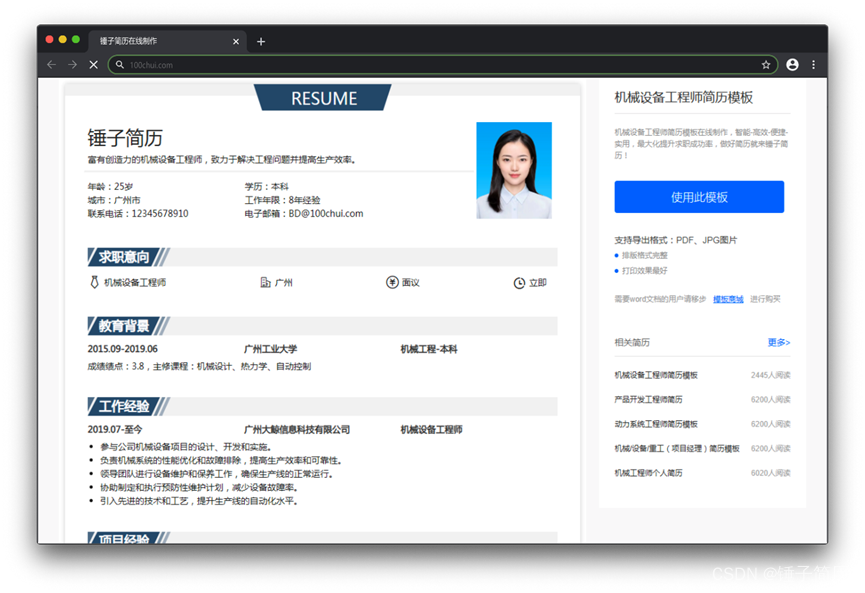Click the RESUME banner heading
Image resolution: width=865 pixels, height=593 pixels.
tap(323, 98)
